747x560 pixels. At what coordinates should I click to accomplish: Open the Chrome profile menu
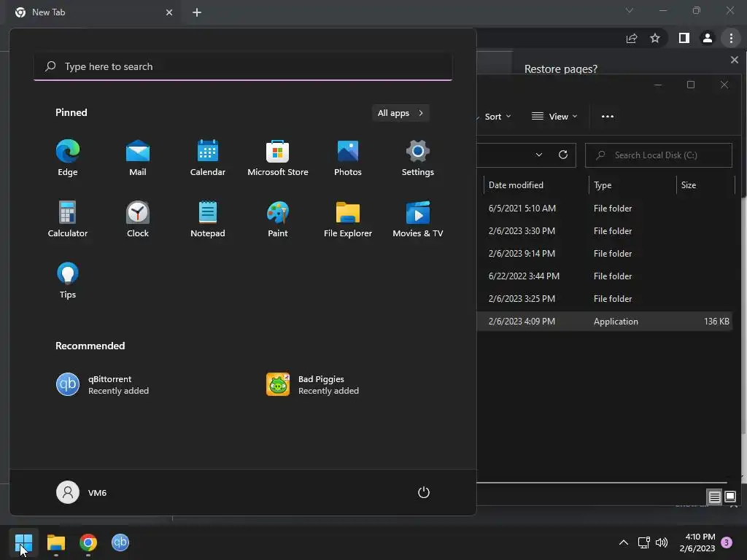(708, 38)
